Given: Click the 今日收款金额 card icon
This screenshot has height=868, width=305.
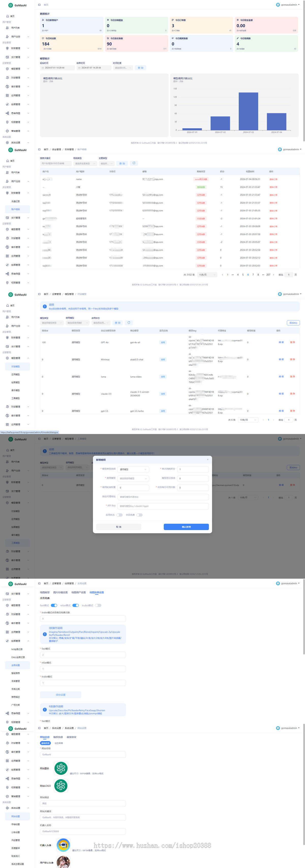Looking at the screenshot, I should pyautogui.click(x=238, y=20).
